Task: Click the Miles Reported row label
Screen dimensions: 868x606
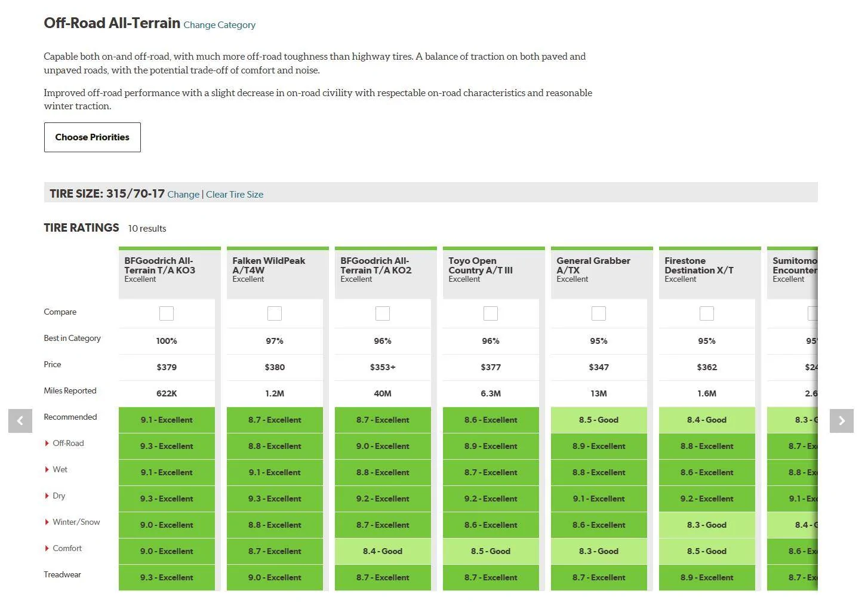Action: 70,390
